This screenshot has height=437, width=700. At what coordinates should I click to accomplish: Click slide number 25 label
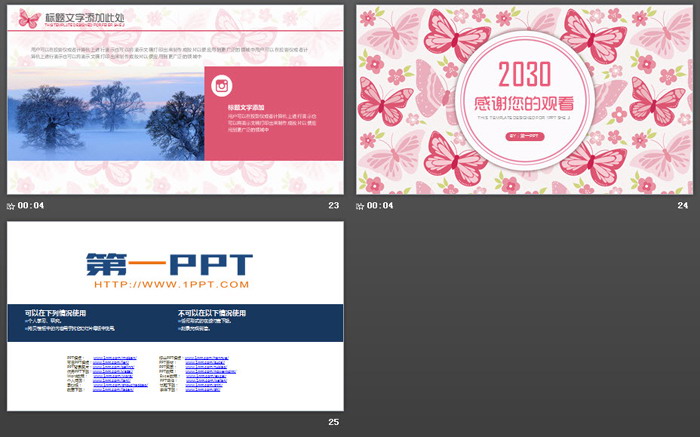pos(333,422)
